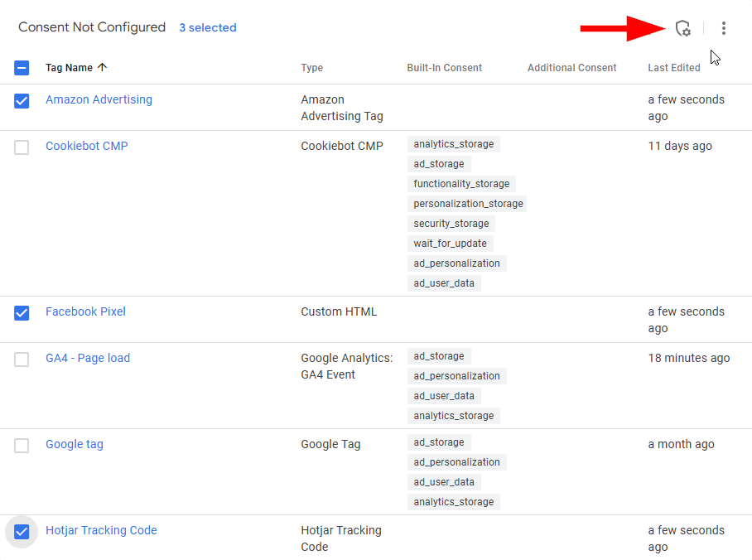Check the GA4 - Page load checkbox
This screenshot has width=752, height=560.
pos(22,360)
